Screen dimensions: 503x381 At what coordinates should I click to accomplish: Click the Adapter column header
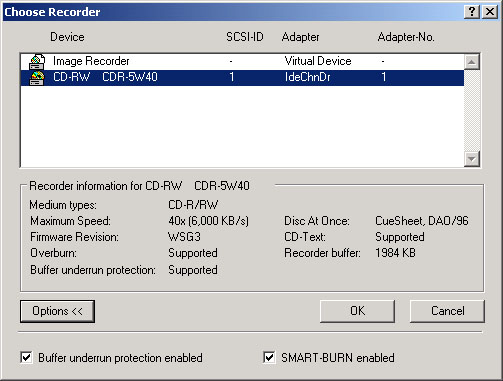300,37
